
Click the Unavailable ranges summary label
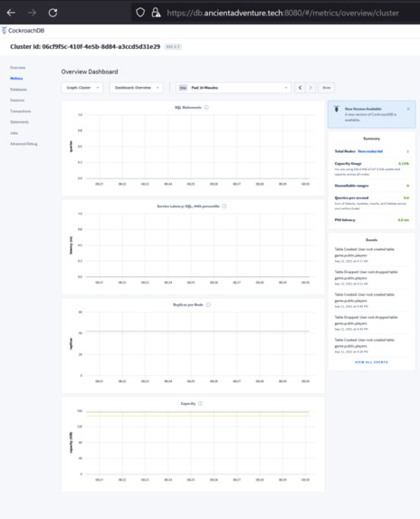[351, 186]
